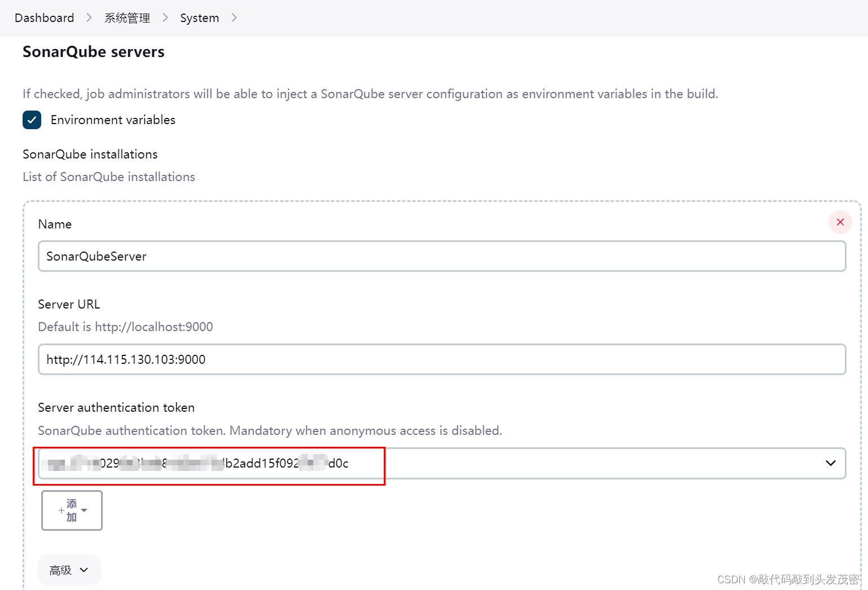The width and height of the screenshot is (868, 590).
Task: Click the "Server authentication token" label
Action: tap(116, 407)
